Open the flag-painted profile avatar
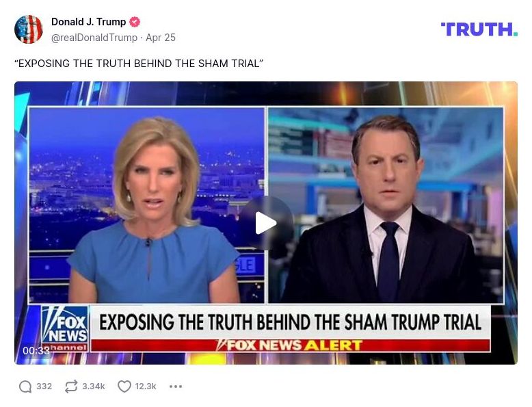This screenshot has width=532, height=407. pos(29,29)
